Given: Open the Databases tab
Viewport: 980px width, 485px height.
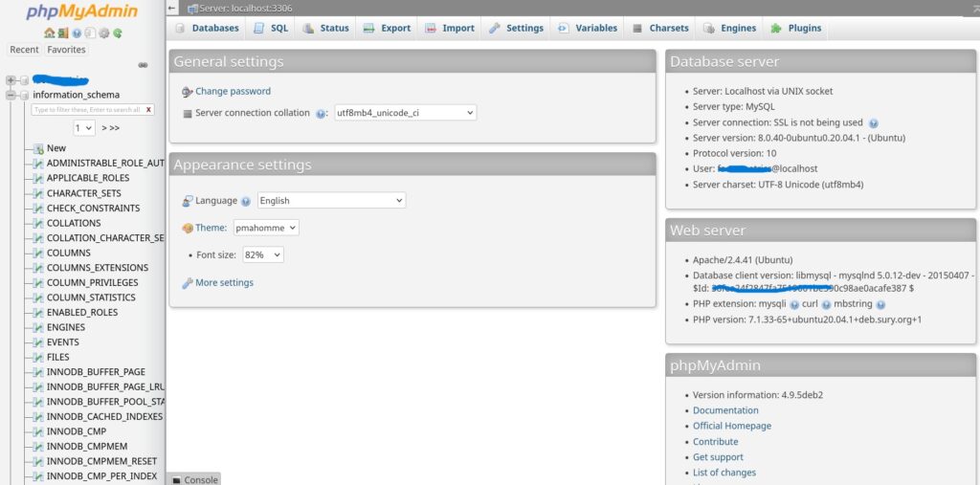Looking at the screenshot, I should (208, 28).
